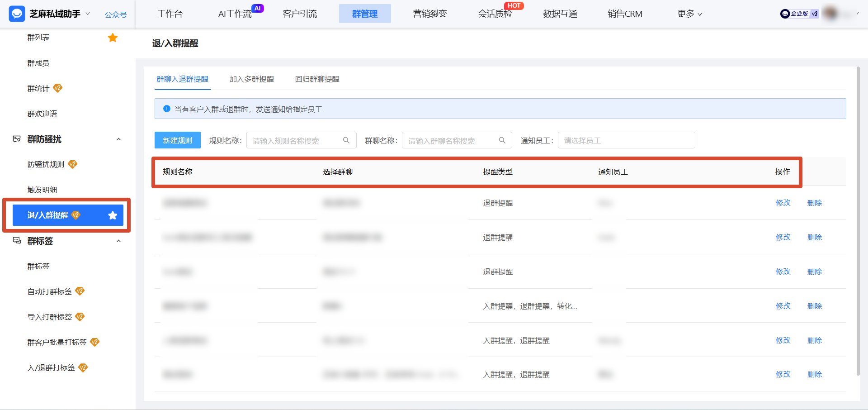Click the vertical scrollbar on the right

coord(858,221)
